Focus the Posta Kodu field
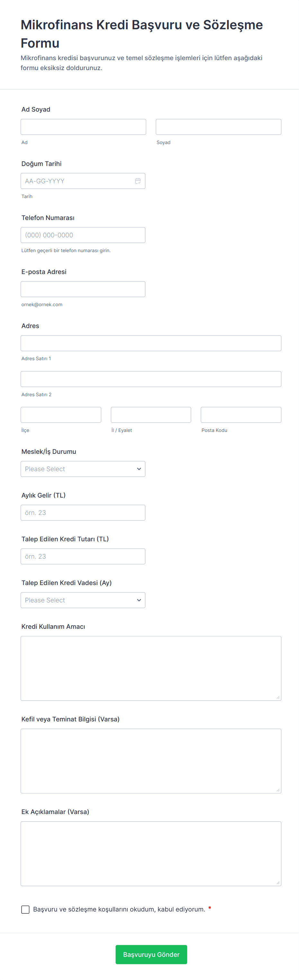 pyautogui.click(x=241, y=415)
